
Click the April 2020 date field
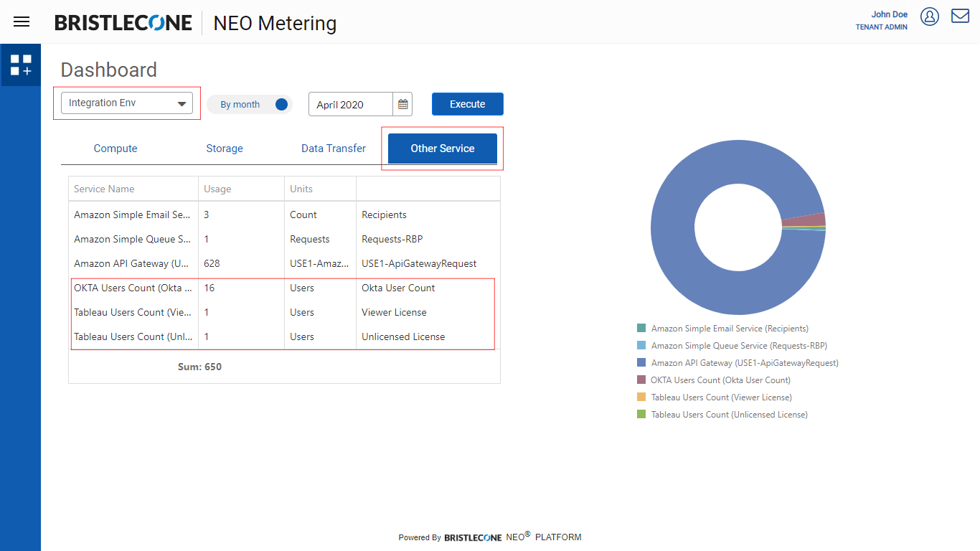pos(351,105)
